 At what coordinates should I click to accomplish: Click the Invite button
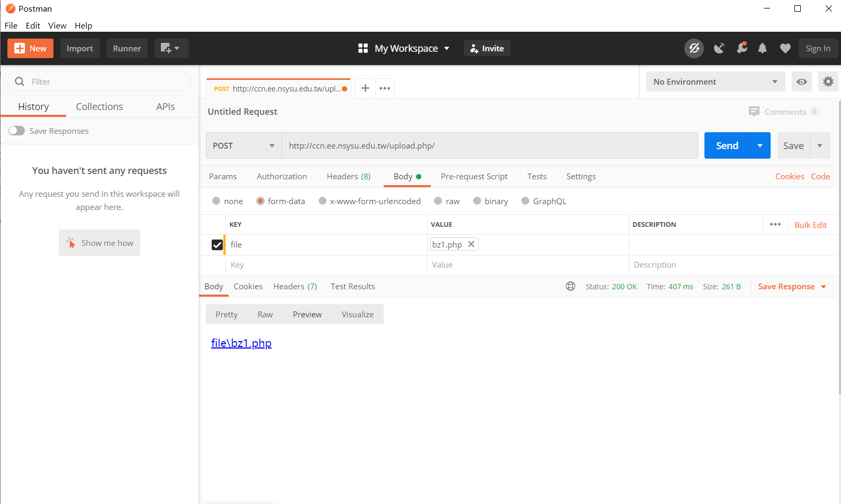point(487,49)
